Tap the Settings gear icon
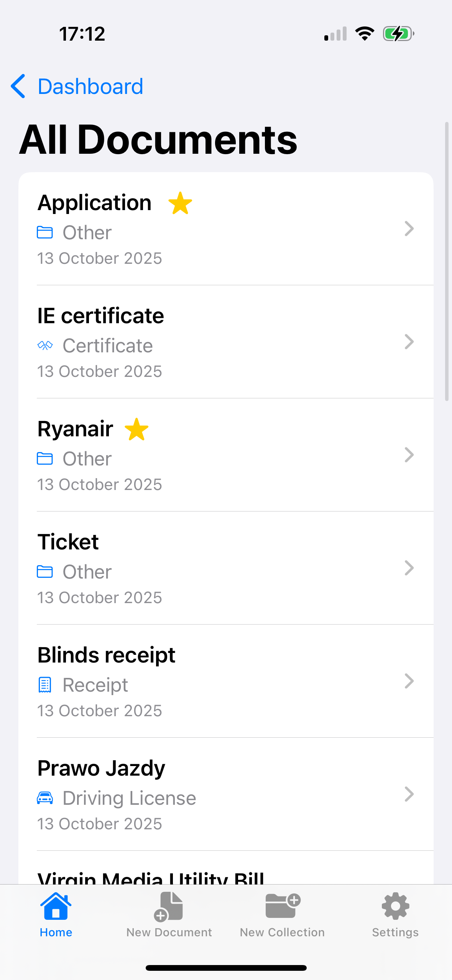452x980 pixels. pyautogui.click(x=395, y=906)
